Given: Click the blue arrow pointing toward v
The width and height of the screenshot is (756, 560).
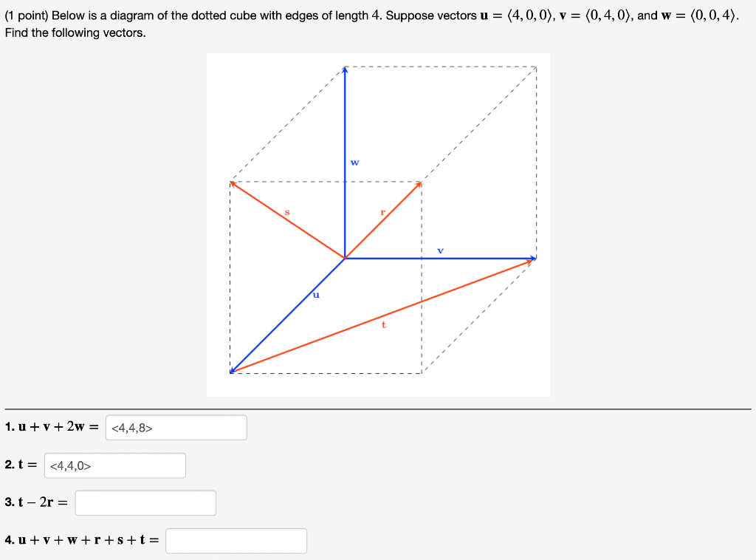Looking at the screenshot, I should (480, 258).
